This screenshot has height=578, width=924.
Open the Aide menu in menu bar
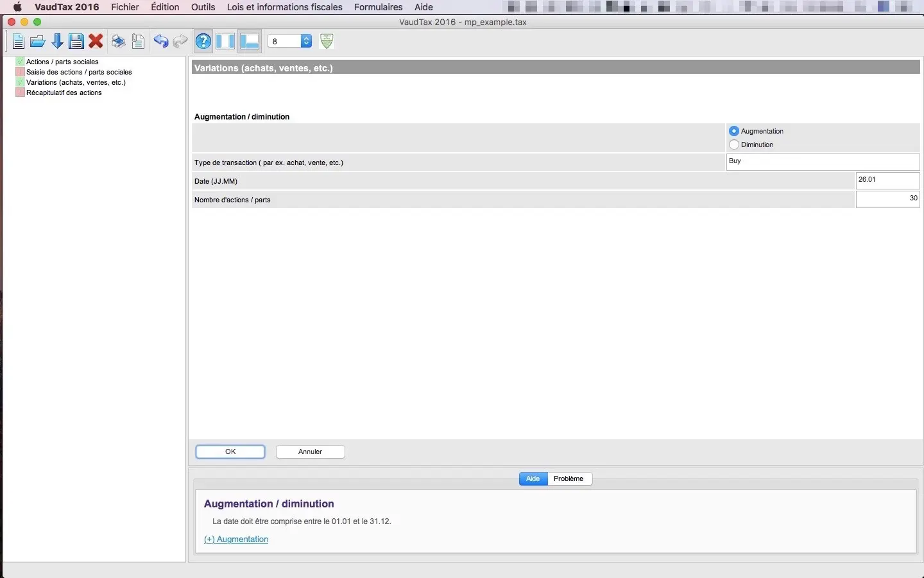click(424, 7)
